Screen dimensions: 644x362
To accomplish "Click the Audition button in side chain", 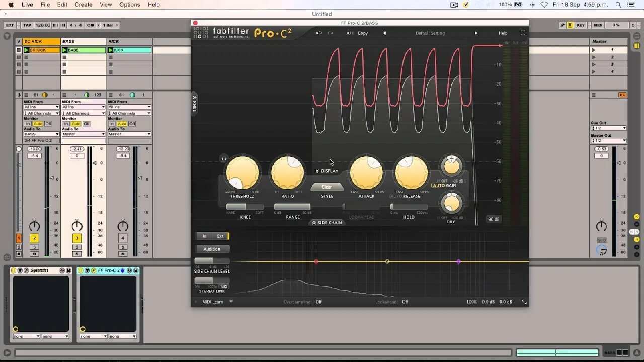I will [x=212, y=249].
